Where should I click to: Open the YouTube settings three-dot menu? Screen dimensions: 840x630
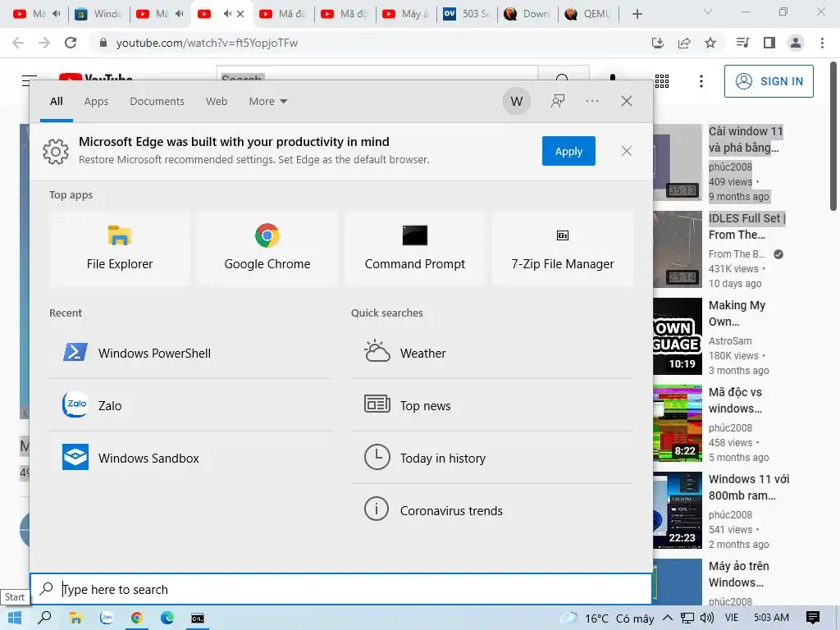coord(701,81)
